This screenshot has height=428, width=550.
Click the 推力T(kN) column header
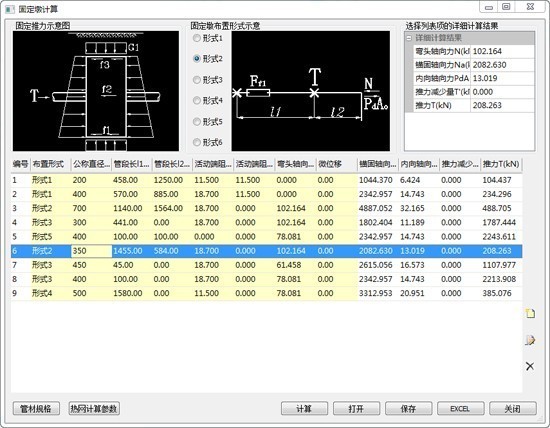click(x=501, y=164)
